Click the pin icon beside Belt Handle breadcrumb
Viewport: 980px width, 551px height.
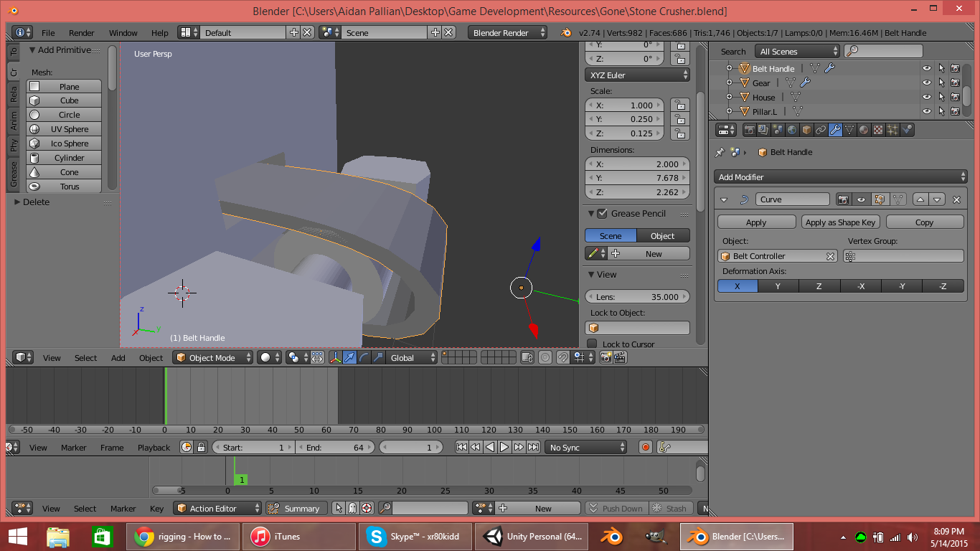pyautogui.click(x=720, y=152)
